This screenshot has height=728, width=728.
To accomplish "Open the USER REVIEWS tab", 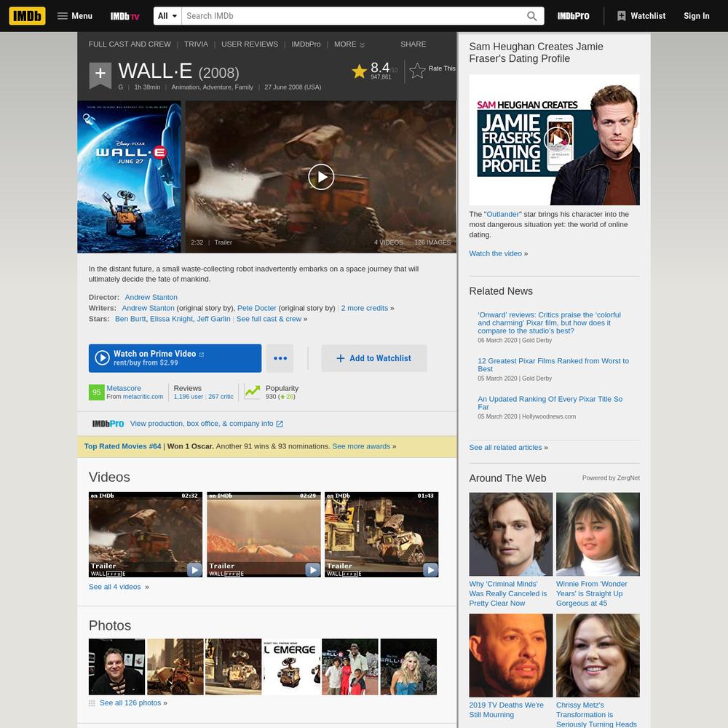I will click(x=250, y=44).
